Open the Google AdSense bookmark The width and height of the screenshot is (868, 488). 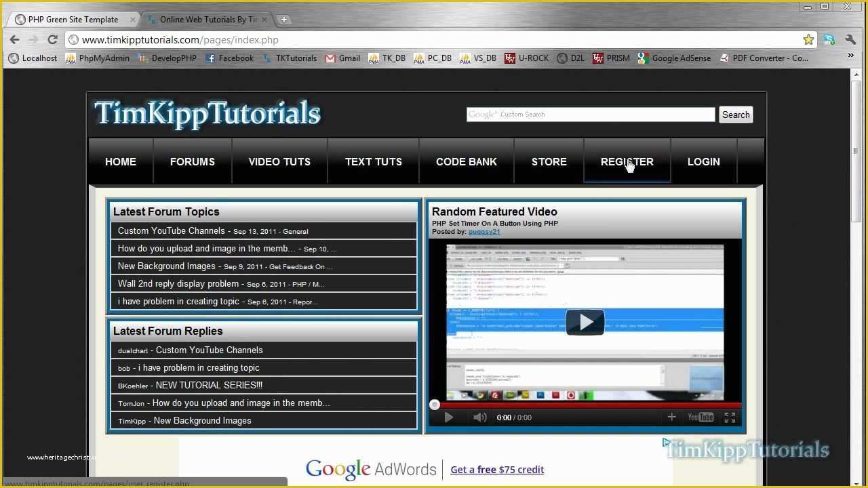pyautogui.click(x=675, y=58)
